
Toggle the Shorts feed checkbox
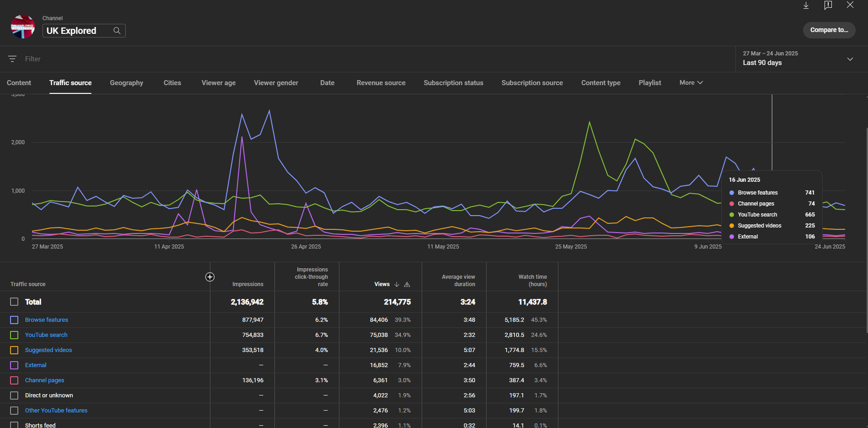(14, 425)
